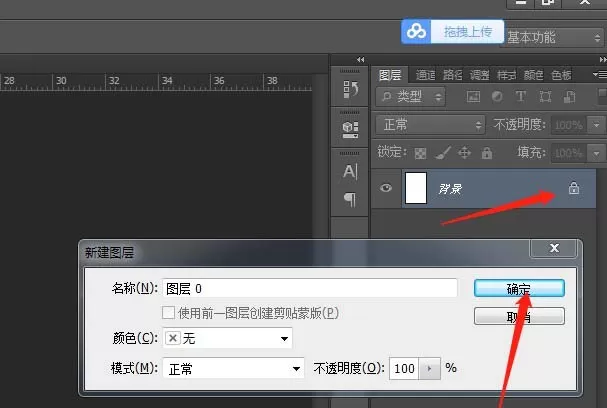The width and height of the screenshot is (607, 408).
Task: Open the Properties panel icon
Action: point(350,130)
